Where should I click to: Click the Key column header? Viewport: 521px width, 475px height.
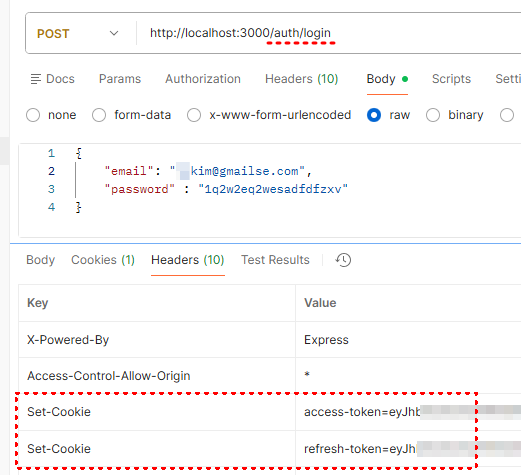coord(38,303)
